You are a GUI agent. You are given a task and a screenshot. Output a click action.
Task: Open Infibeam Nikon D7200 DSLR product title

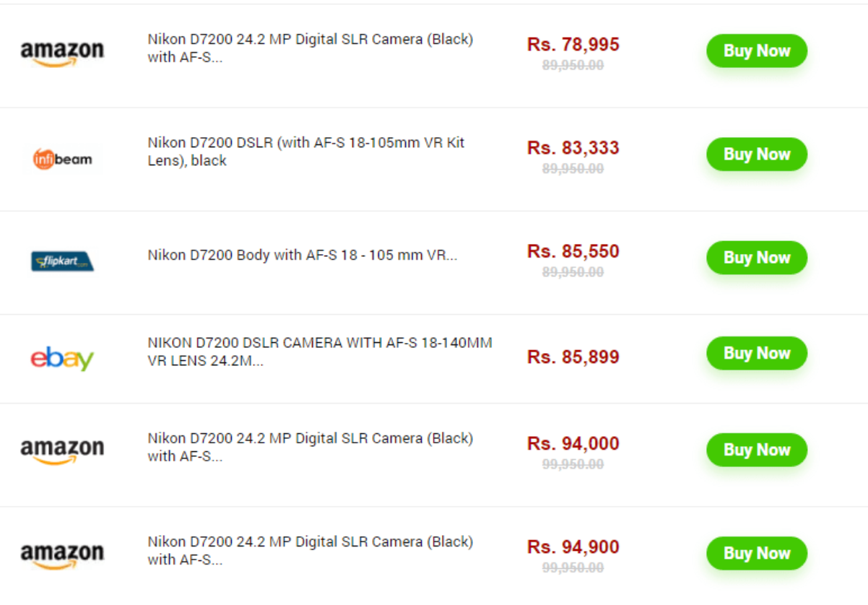(x=305, y=152)
